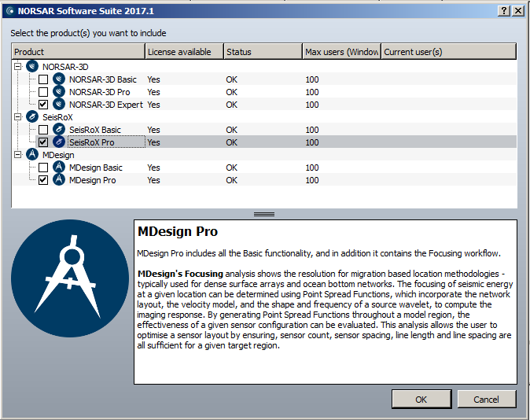Click the MDesign group compass icon

(x=32, y=154)
